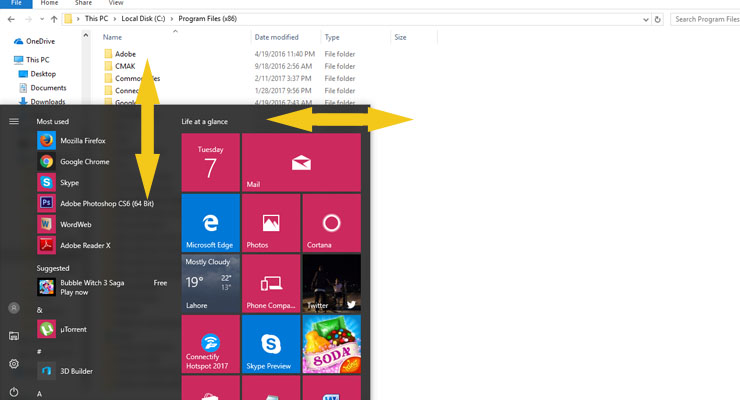Open the File tab in Explorer
Screen dimensions: 740x400
pos(16,3)
